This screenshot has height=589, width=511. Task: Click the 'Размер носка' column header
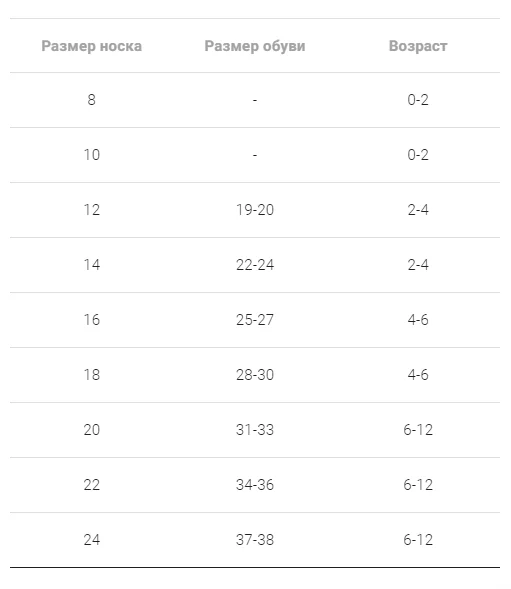point(92,46)
